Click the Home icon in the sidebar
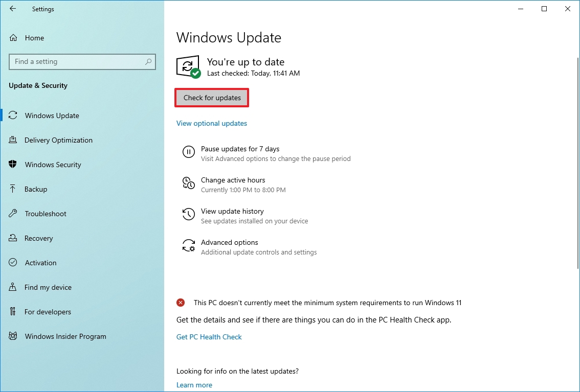The image size is (580, 392). pyautogui.click(x=13, y=37)
